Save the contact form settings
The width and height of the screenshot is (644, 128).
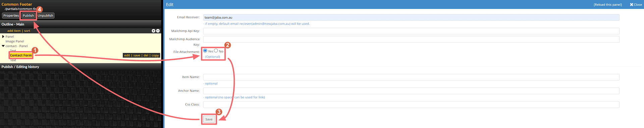[x=209, y=119]
